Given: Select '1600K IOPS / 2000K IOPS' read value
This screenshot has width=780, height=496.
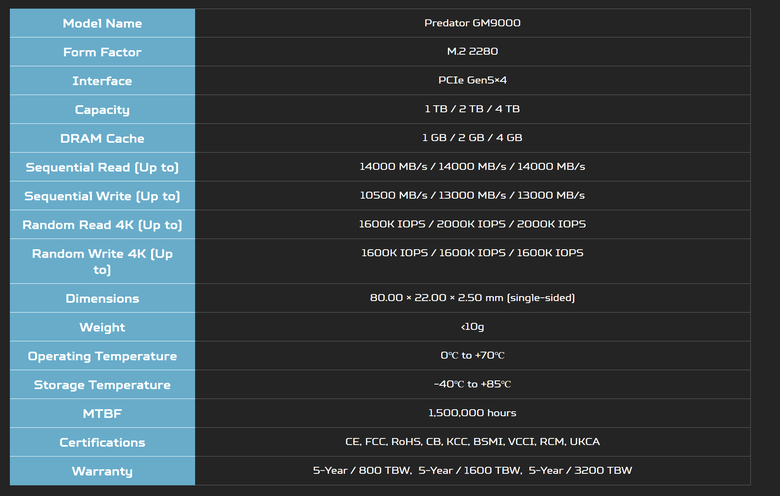Looking at the screenshot, I should tap(472, 224).
